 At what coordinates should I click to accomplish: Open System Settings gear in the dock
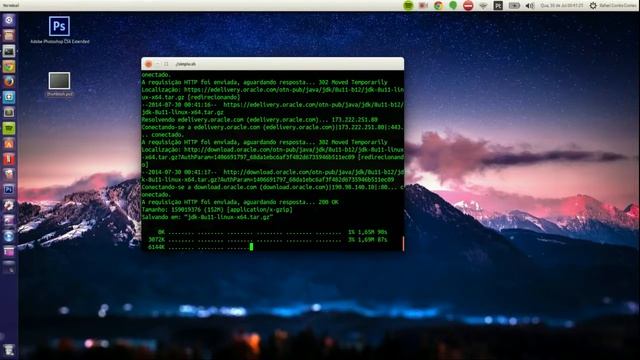click(x=9, y=205)
